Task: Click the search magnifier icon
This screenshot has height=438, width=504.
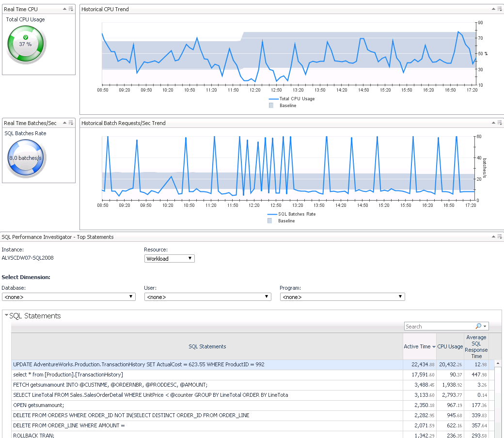Action: pos(479,327)
